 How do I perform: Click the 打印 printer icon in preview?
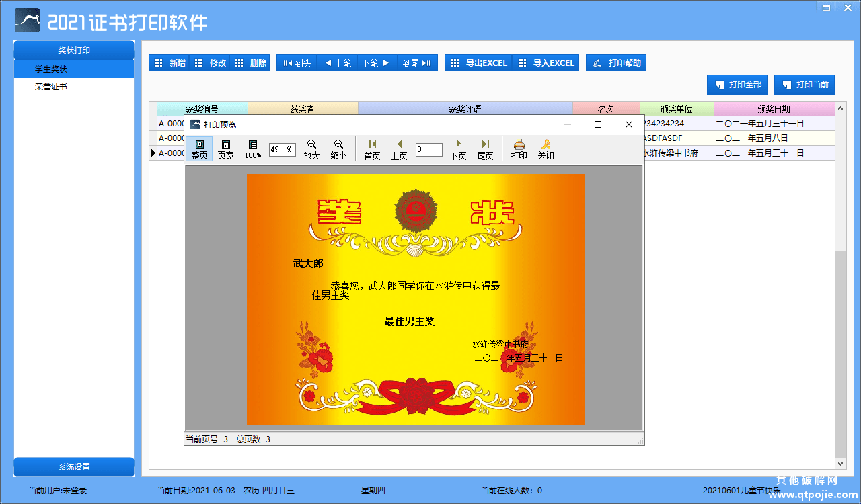[x=519, y=149]
